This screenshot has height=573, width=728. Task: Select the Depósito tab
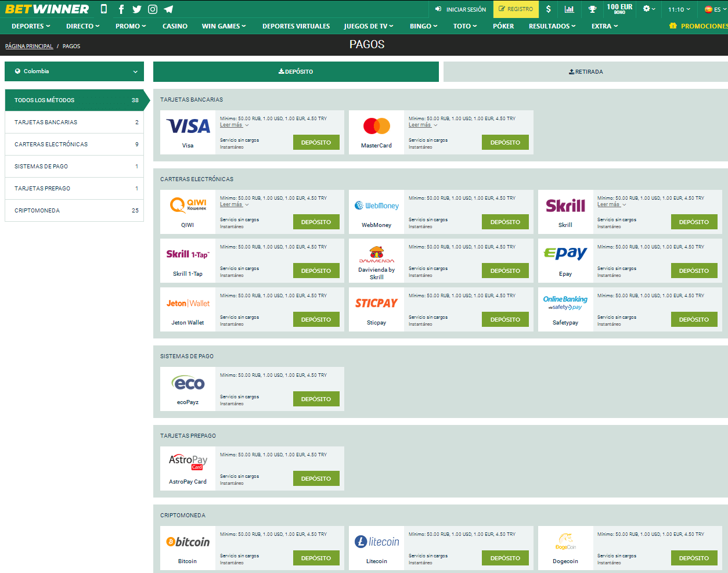coord(296,72)
